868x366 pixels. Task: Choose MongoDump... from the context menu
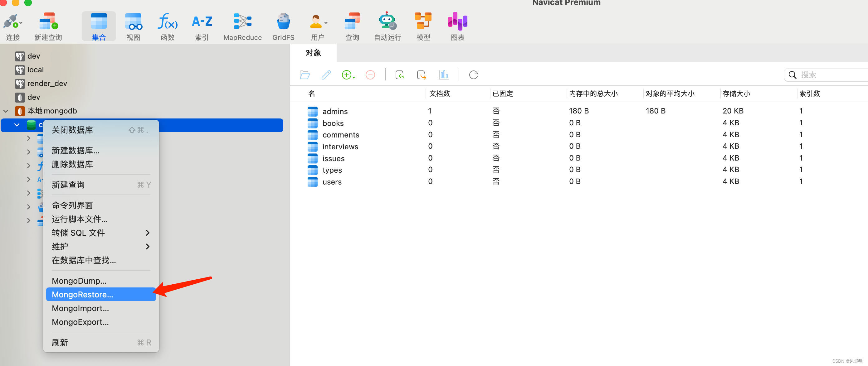click(79, 281)
